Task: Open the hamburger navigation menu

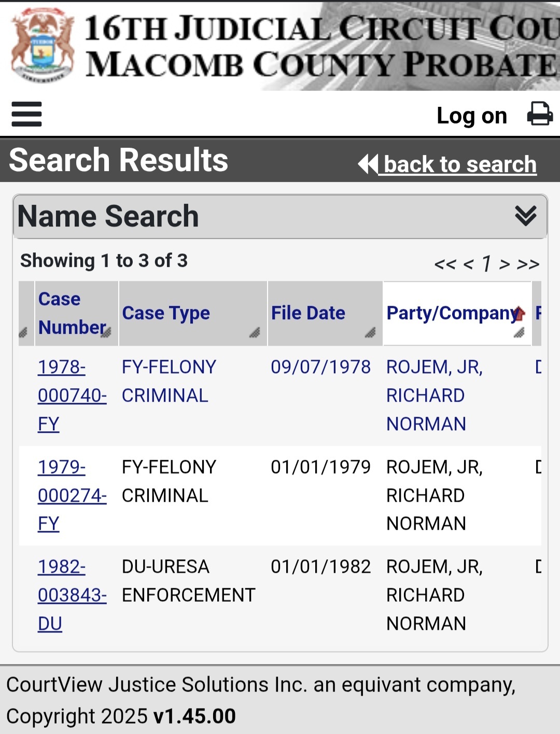Action: (x=26, y=114)
